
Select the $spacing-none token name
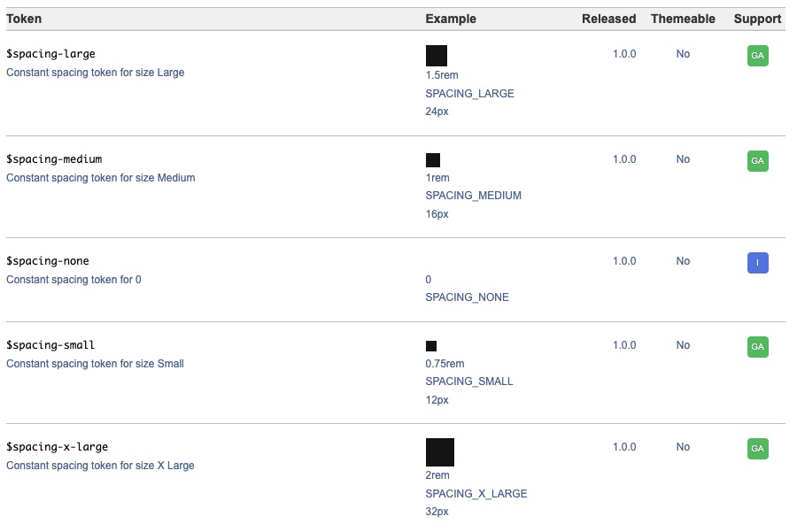click(48, 261)
